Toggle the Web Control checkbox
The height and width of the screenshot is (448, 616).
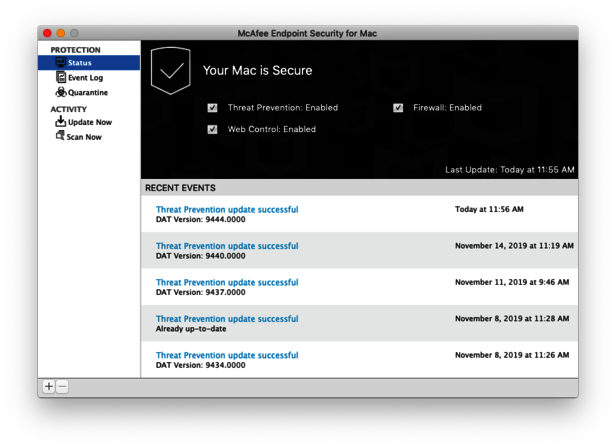click(x=212, y=129)
